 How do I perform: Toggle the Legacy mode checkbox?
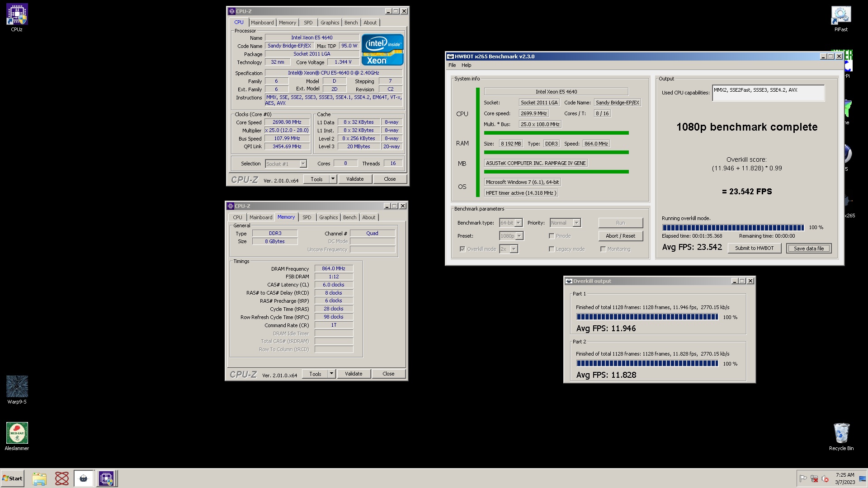point(552,249)
